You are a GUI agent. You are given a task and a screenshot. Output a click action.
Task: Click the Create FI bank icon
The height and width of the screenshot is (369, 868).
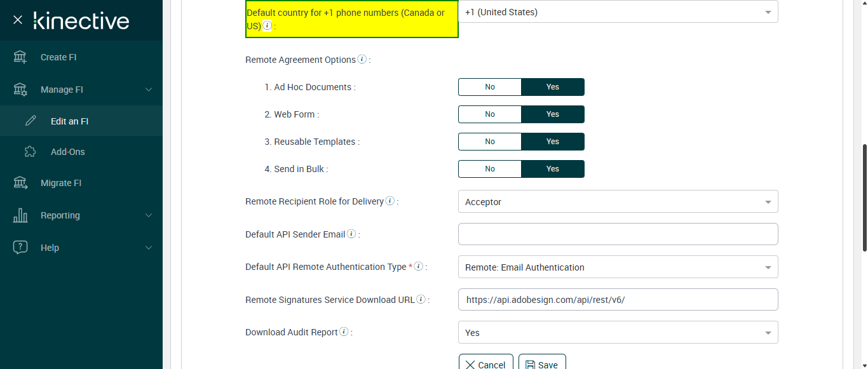click(x=20, y=57)
